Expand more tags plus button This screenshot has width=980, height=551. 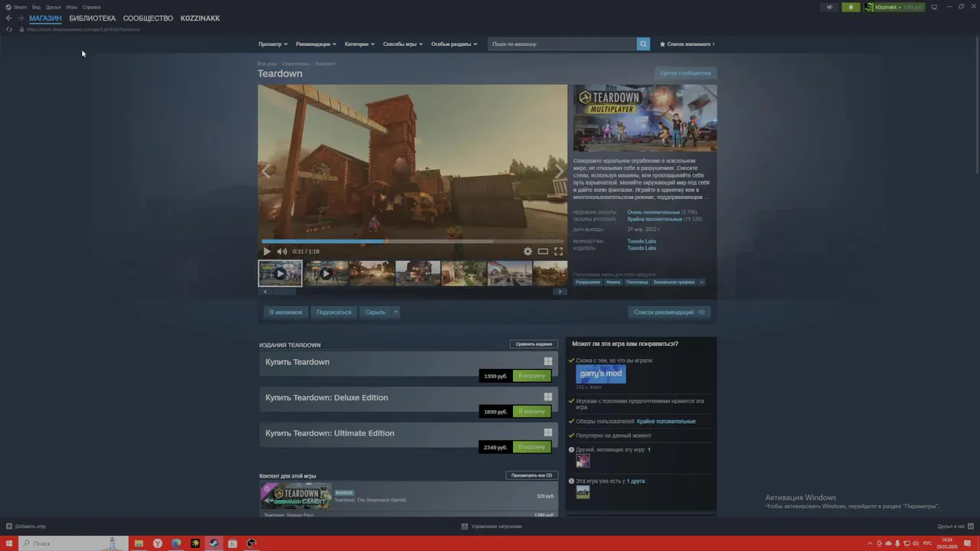tap(701, 282)
